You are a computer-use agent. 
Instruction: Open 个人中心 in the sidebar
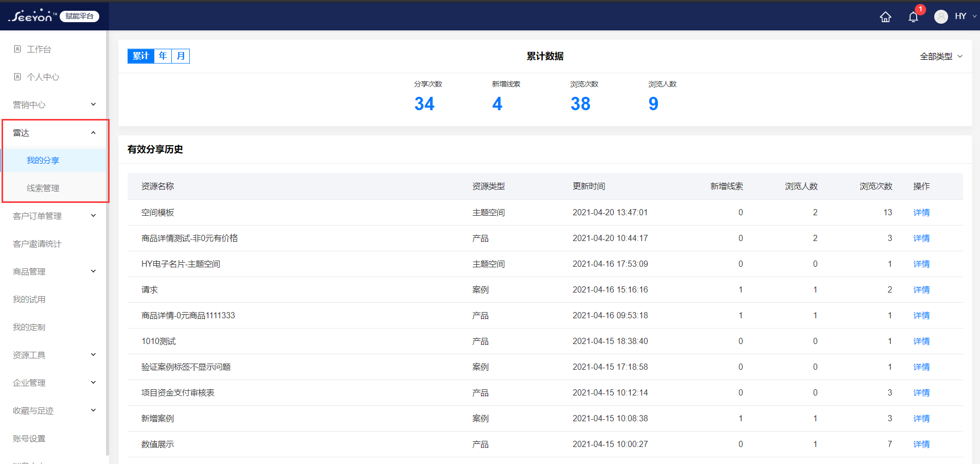click(43, 77)
